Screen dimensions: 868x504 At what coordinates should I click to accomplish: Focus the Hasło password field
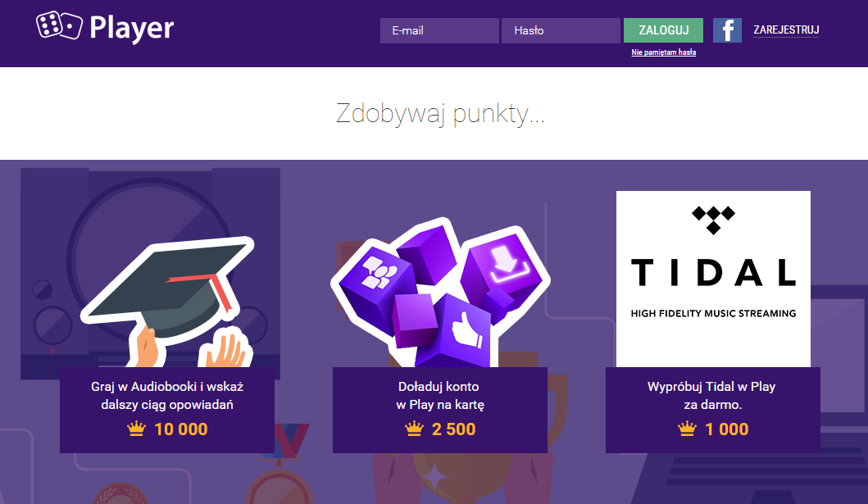(561, 30)
